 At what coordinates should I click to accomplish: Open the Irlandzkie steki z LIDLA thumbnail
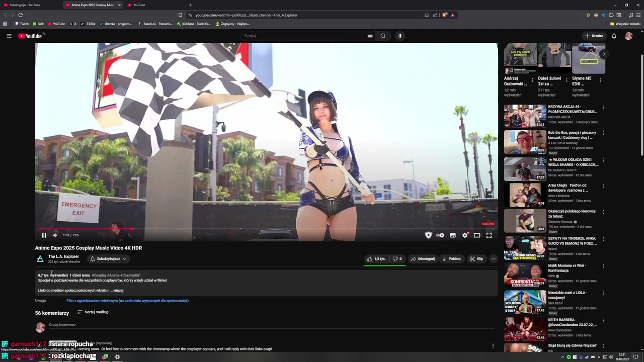tap(525, 302)
